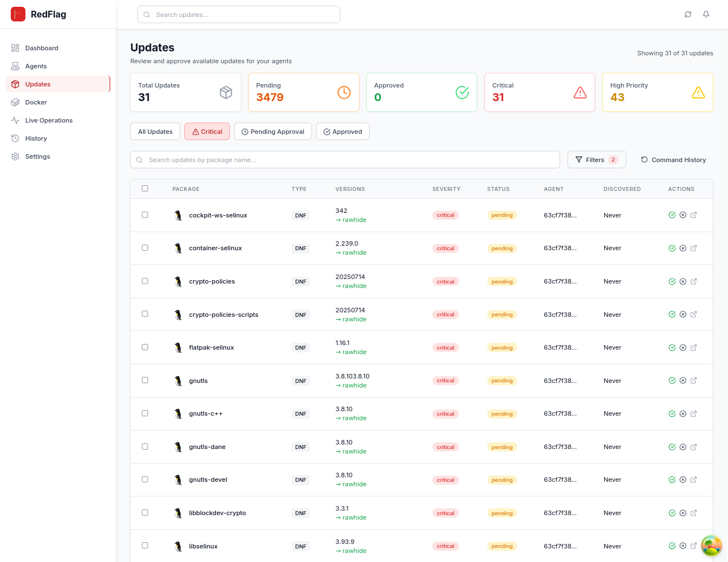Open notifications via the bell icon
The width and height of the screenshot is (728, 562).
(x=706, y=14)
